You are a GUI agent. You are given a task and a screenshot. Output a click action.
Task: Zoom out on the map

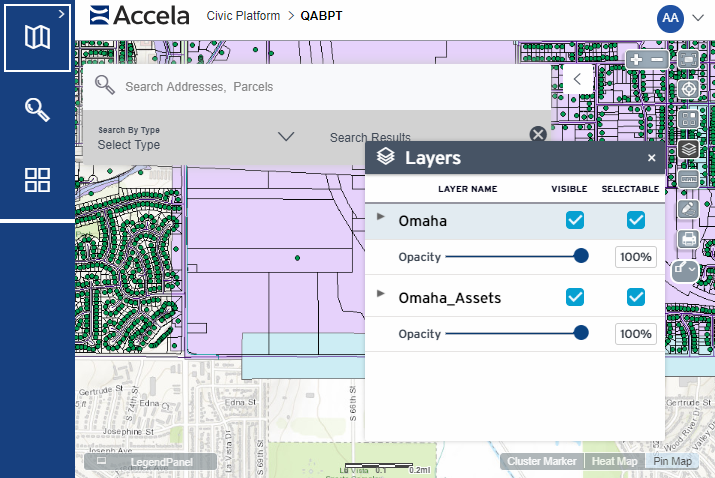tap(657, 60)
